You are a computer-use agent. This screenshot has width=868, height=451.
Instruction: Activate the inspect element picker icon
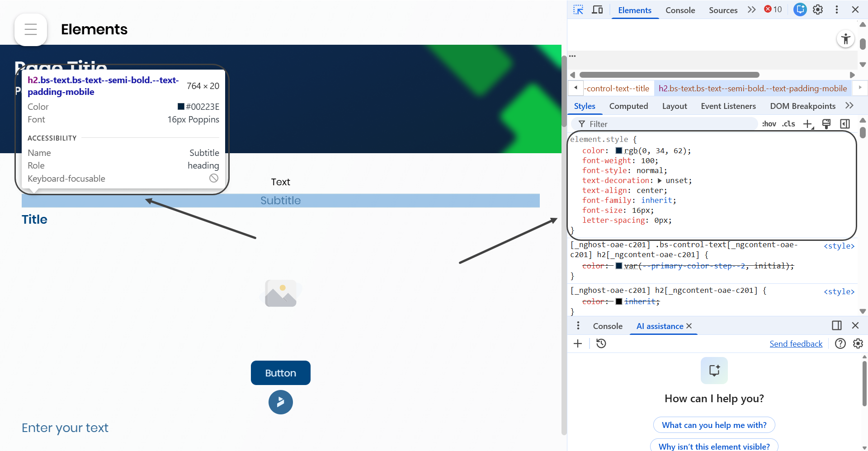coord(578,10)
